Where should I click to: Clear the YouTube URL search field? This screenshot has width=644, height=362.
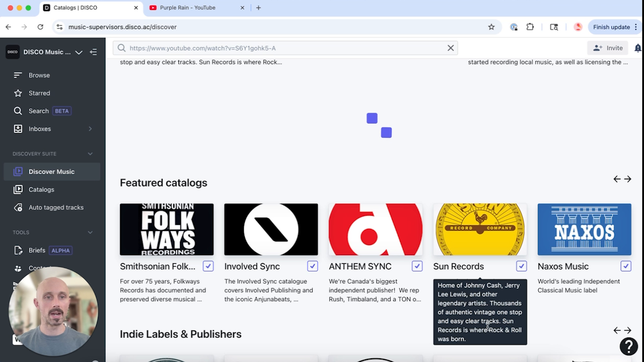450,48
